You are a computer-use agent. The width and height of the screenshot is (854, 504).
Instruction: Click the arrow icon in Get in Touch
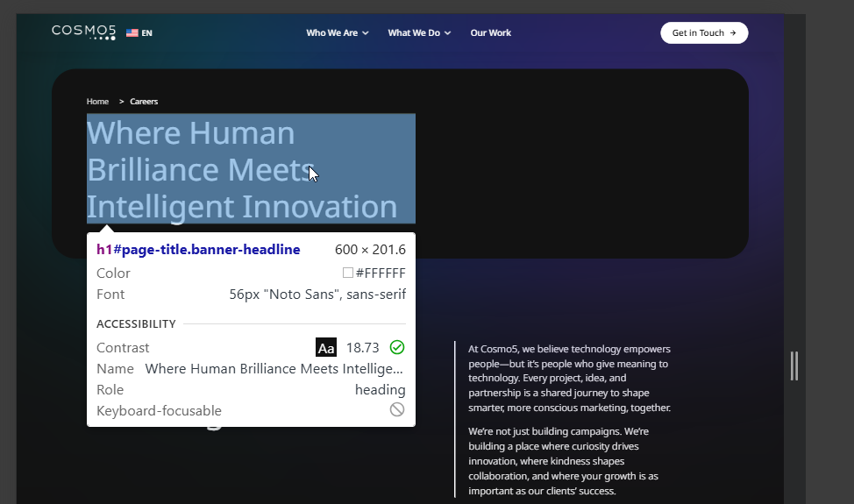[x=733, y=32]
